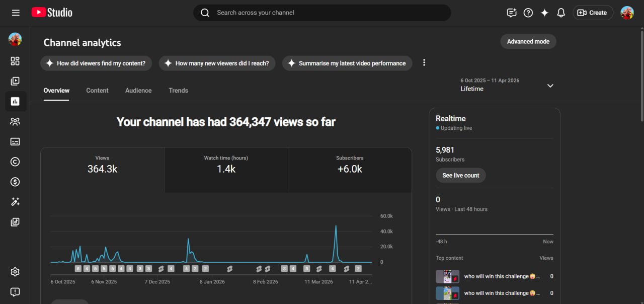
Task: Click the "Updating live" status text
Action: click(x=456, y=128)
